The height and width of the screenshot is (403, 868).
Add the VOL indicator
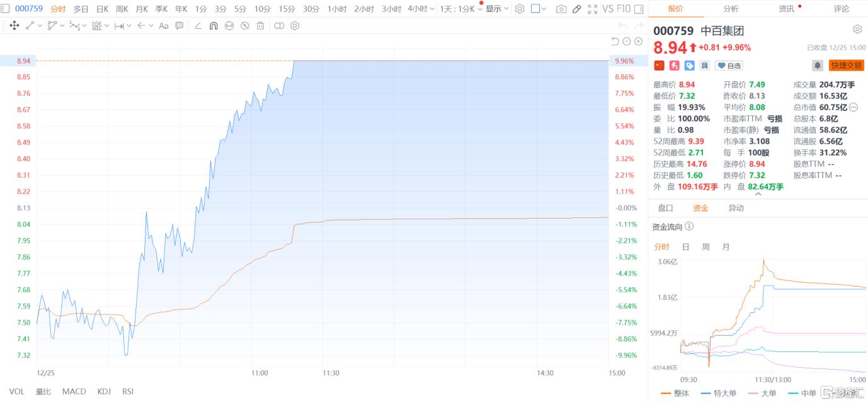(17, 392)
